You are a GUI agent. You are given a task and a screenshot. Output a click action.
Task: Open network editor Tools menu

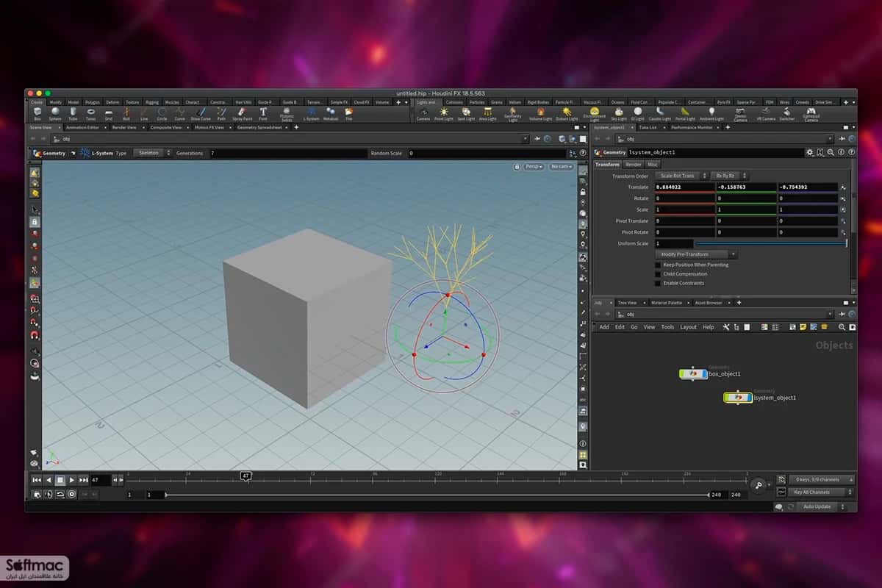click(667, 327)
